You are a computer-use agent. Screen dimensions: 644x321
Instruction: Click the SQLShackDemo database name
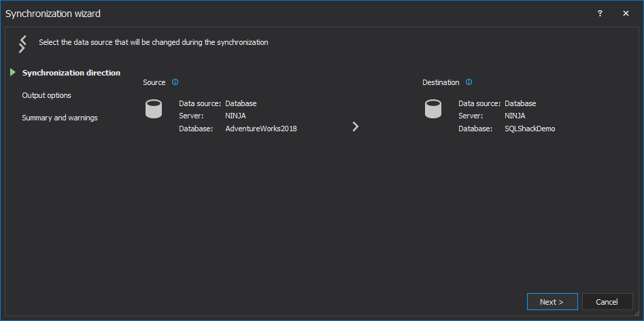pyautogui.click(x=529, y=129)
